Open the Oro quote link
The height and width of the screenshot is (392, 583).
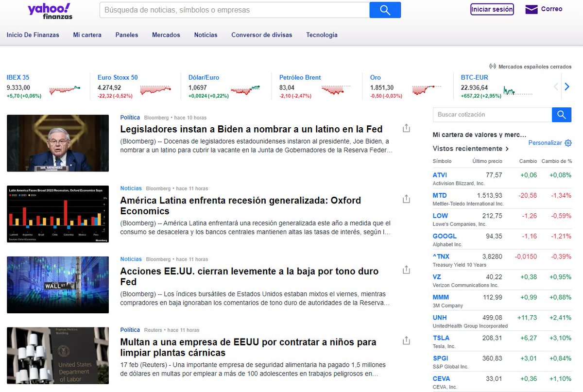(376, 77)
